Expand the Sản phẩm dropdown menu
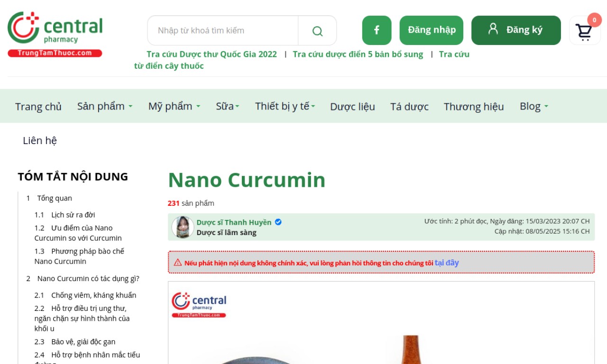This screenshot has width=607, height=364. (x=105, y=106)
